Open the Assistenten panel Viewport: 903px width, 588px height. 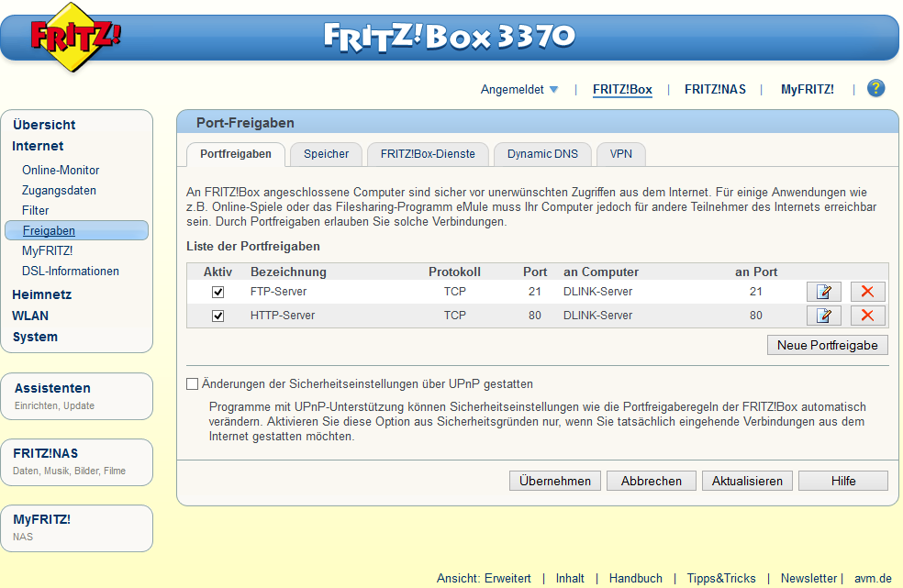coord(77,396)
